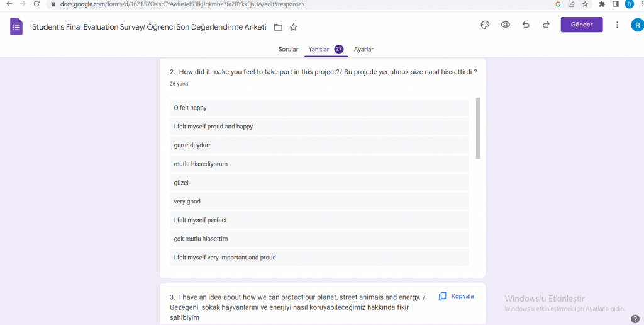Move form to folder icon
Viewport: 644px width, 325px height.
[x=278, y=27]
